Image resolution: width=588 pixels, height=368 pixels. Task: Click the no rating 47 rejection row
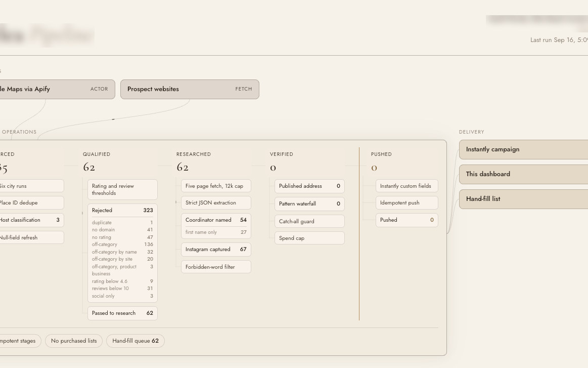click(x=123, y=237)
